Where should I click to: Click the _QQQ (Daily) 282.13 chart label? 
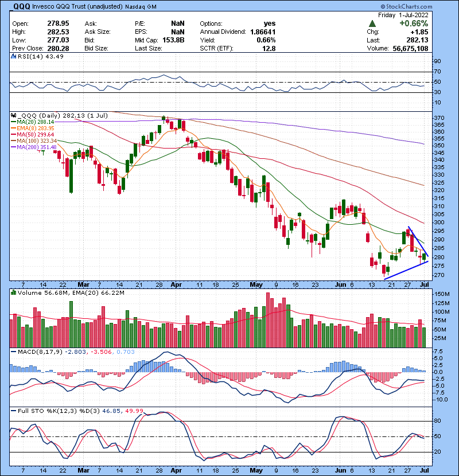63,115
